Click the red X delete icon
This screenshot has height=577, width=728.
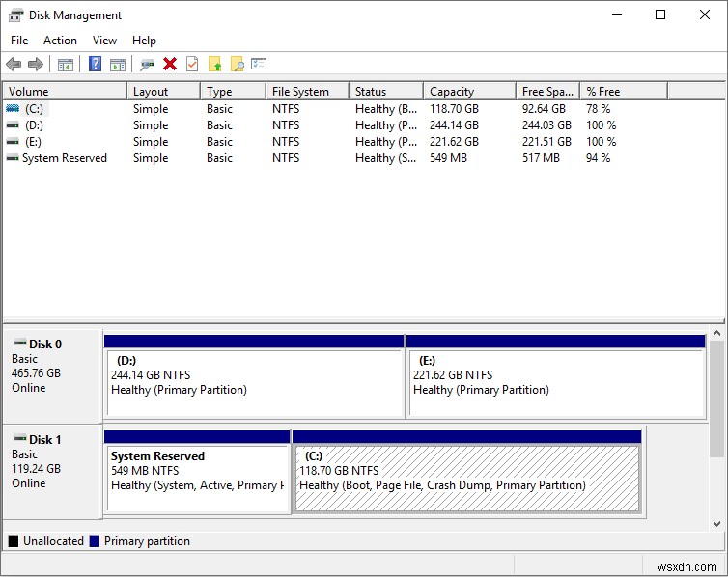(x=170, y=65)
